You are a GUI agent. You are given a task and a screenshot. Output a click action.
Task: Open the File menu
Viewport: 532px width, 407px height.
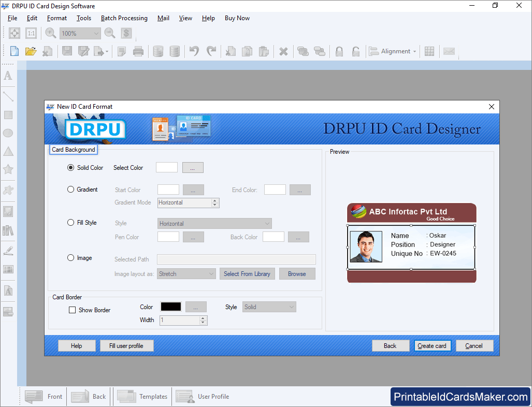coord(12,18)
